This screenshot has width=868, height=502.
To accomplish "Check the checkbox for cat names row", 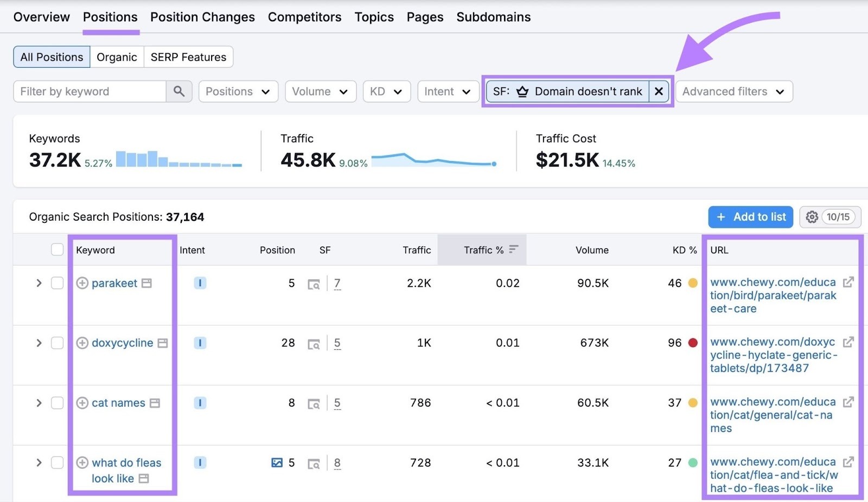I will click(57, 403).
